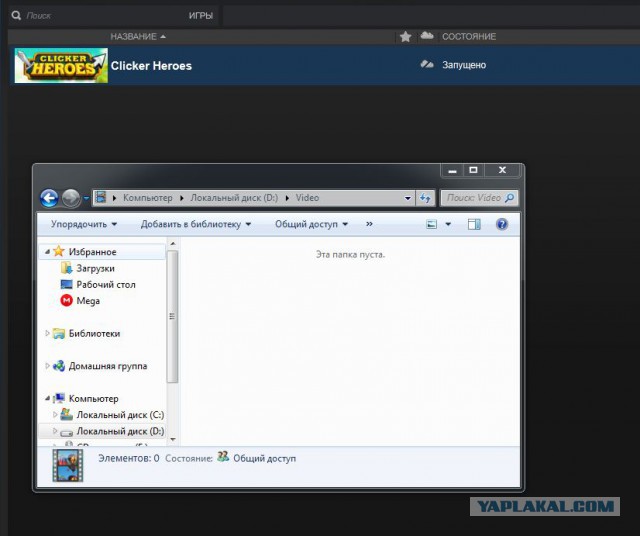Click the favorites star column header in Steam
Screen dimensions: 640x536
[x=405, y=37]
